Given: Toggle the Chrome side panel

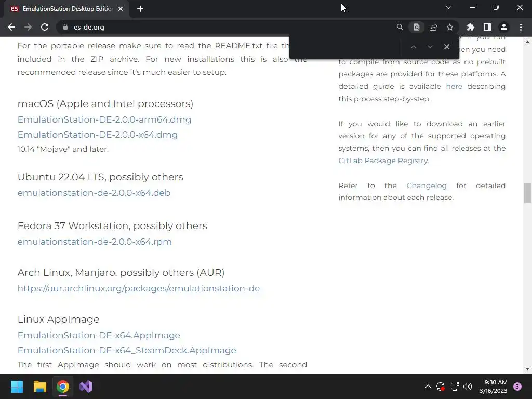Looking at the screenshot, I should pyautogui.click(x=487, y=27).
